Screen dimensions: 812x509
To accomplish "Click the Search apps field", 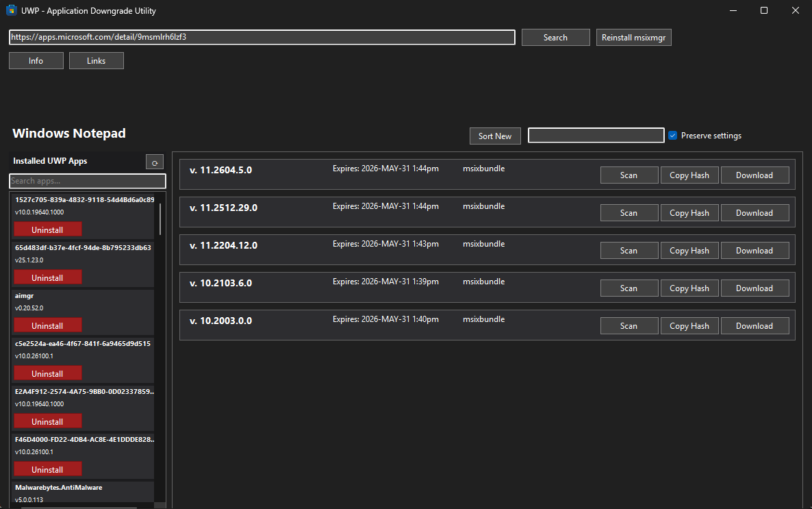I will pos(88,181).
